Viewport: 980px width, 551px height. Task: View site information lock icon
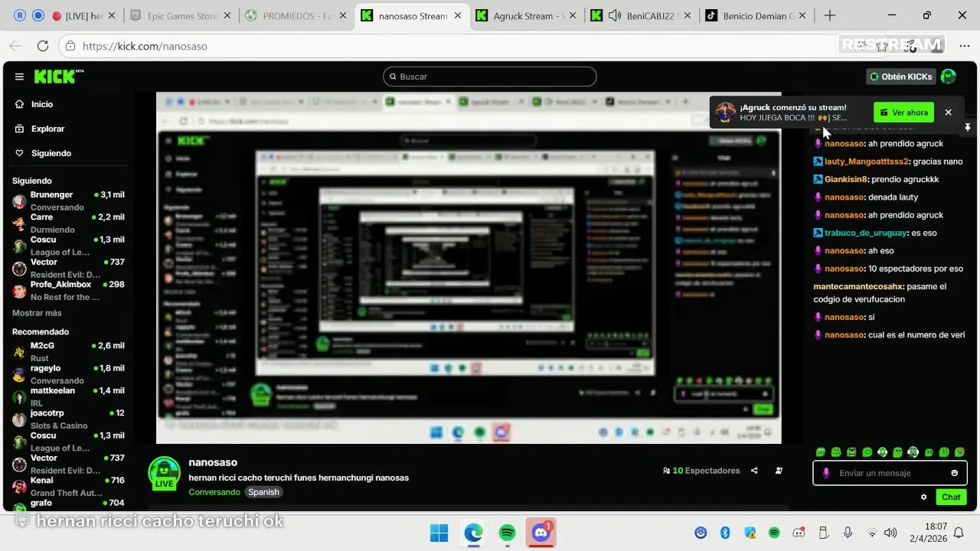pyautogui.click(x=70, y=46)
